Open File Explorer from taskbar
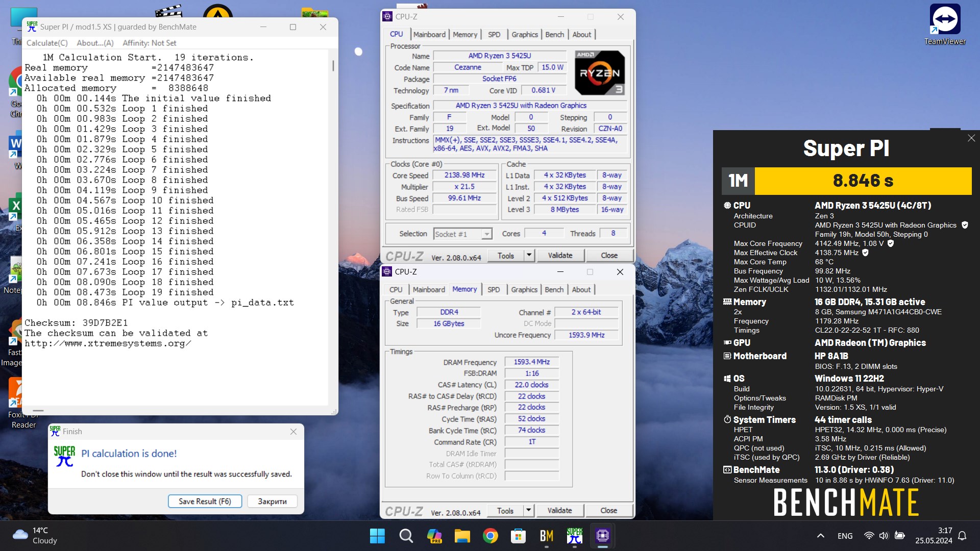The height and width of the screenshot is (551, 980). tap(462, 536)
